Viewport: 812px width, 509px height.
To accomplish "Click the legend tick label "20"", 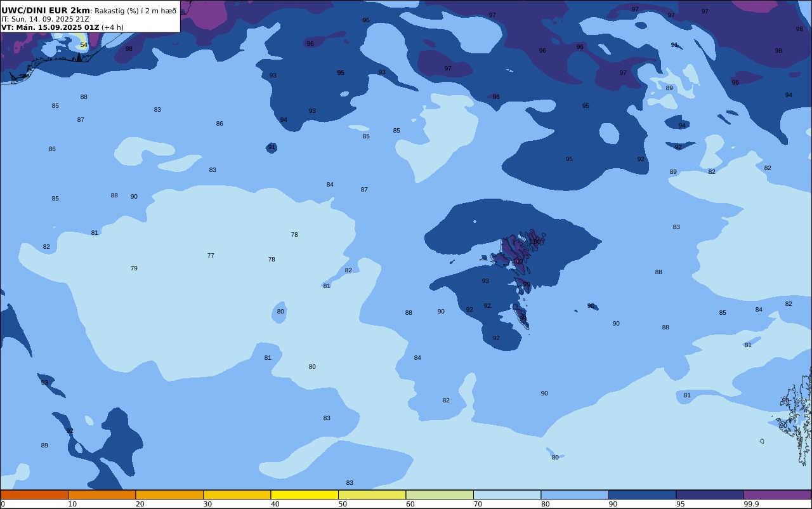I will [x=140, y=504].
